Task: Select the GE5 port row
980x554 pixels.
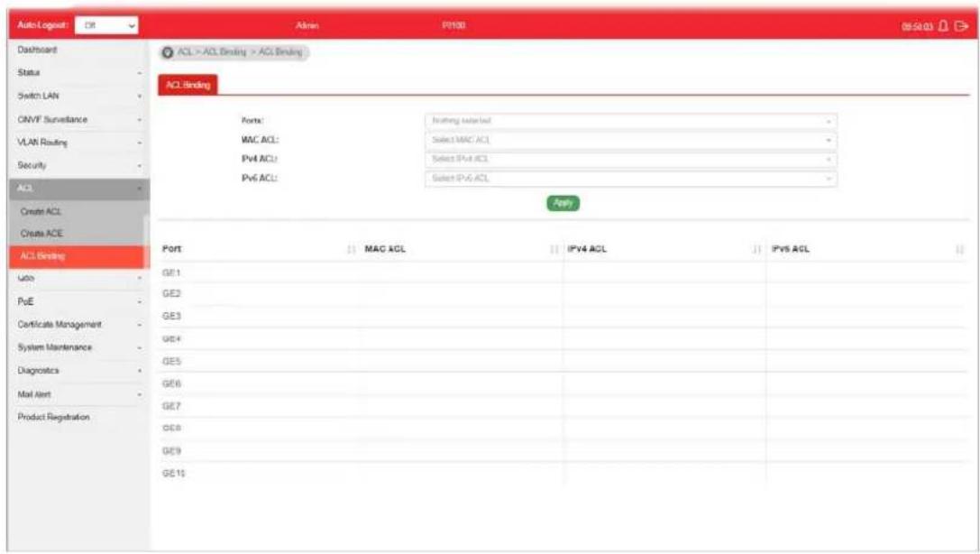Action: pos(563,362)
